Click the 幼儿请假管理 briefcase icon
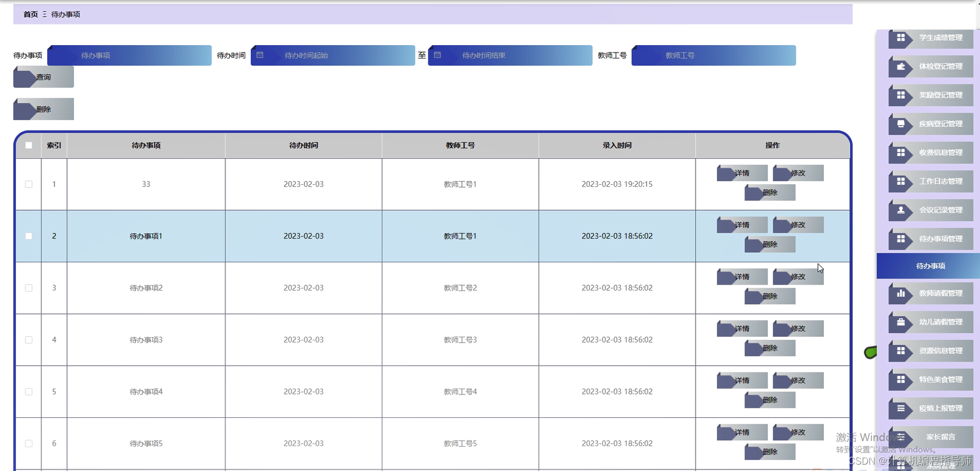Viewport: 980px width, 471px height. pyautogui.click(x=900, y=322)
